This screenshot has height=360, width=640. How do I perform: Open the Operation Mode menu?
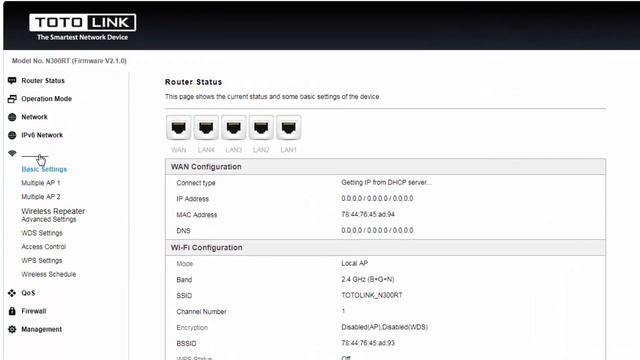(x=47, y=99)
